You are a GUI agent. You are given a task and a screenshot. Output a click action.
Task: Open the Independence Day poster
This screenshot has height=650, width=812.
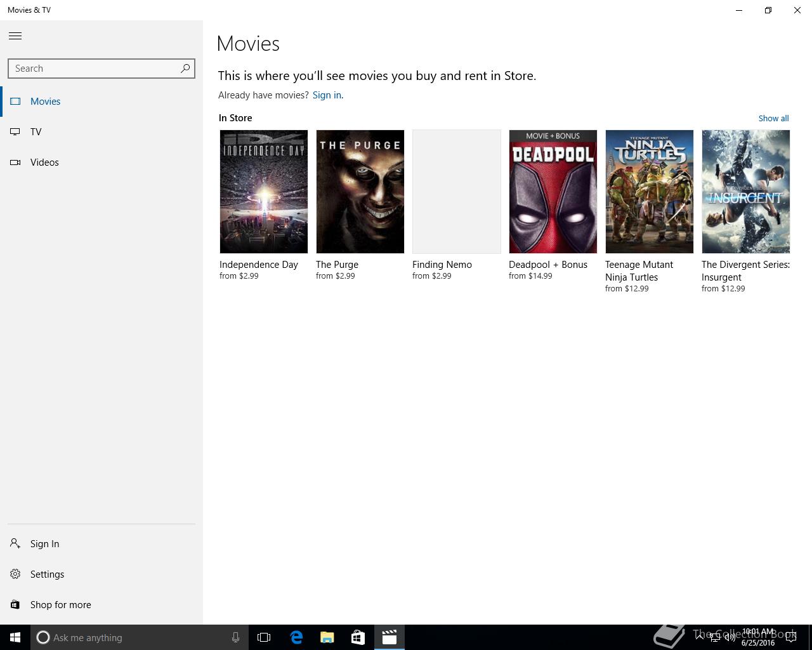pos(264,192)
